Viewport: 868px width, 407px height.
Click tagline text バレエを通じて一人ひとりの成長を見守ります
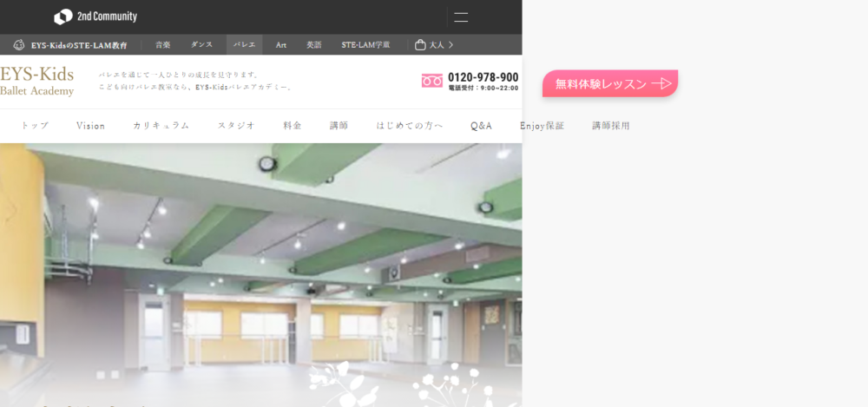pyautogui.click(x=179, y=75)
